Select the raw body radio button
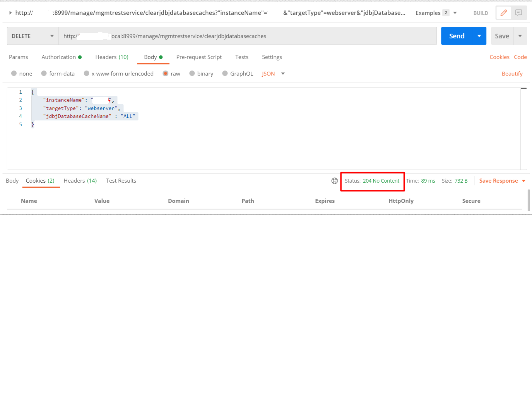 (x=166, y=73)
